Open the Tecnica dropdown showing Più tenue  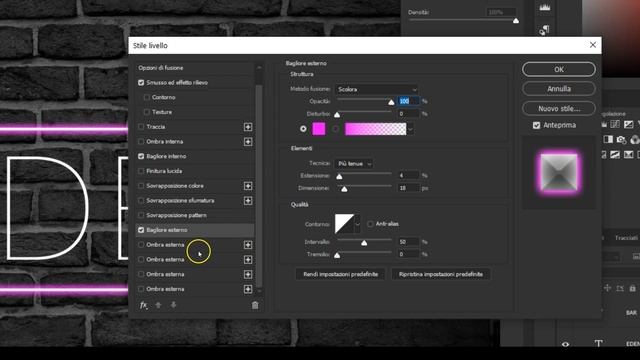[x=353, y=164]
